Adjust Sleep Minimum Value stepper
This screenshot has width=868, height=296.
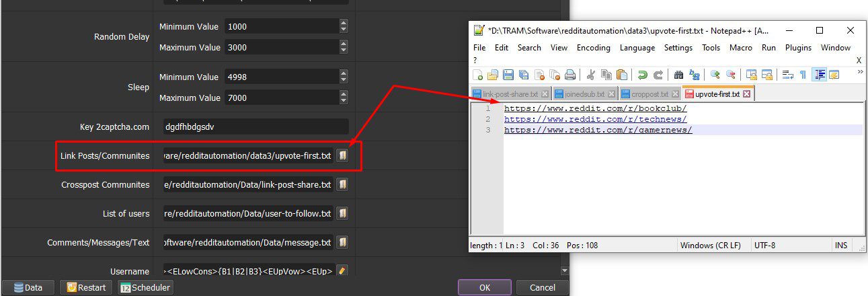click(344, 77)
